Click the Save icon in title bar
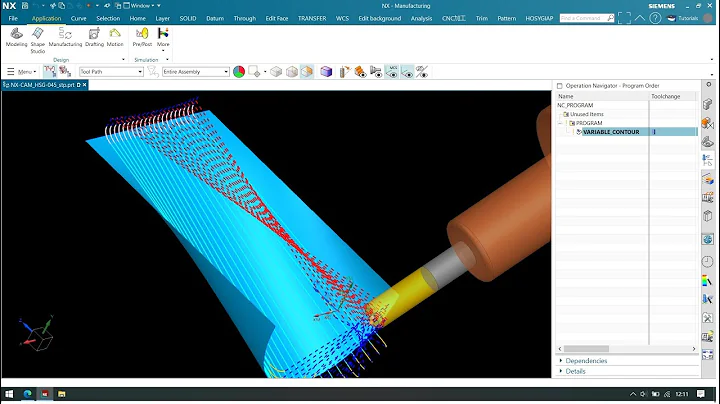The width and height of the screenshot is (720, 404). pyautogui.click(x=25, y=6)
